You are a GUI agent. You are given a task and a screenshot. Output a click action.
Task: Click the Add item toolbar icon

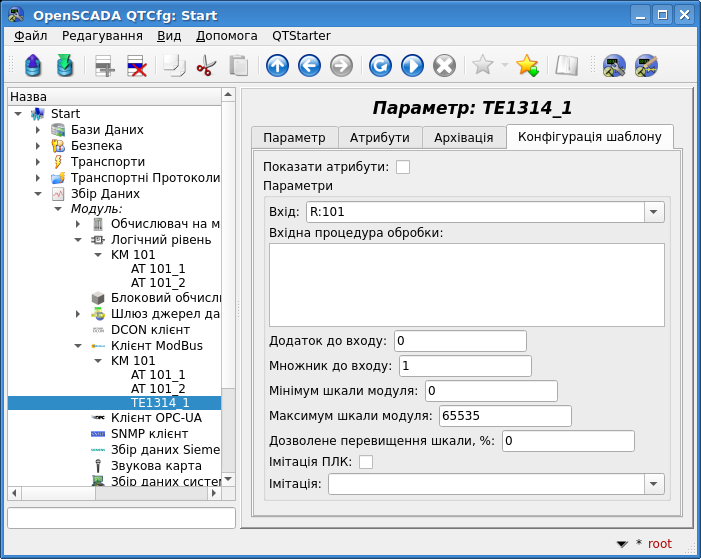[105, 66]
